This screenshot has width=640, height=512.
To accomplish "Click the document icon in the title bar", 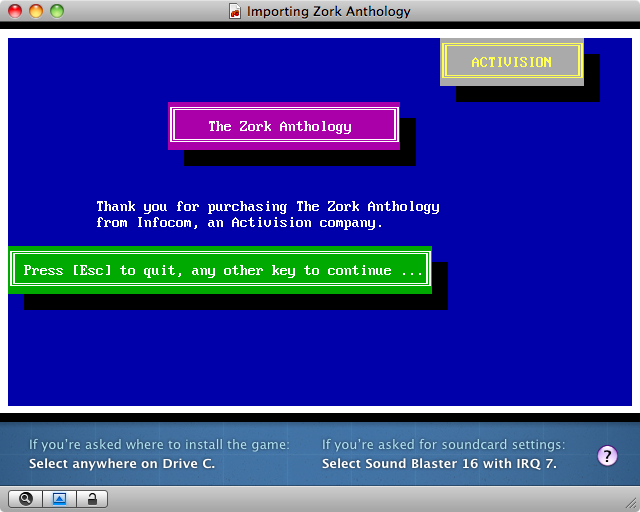I will (x=235, y=12).
